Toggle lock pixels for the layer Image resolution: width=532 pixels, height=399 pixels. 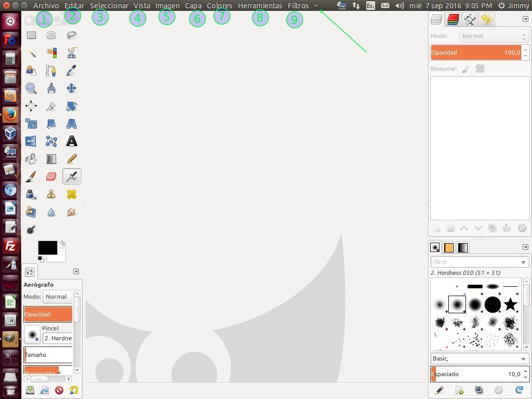(x=466, y=68)
